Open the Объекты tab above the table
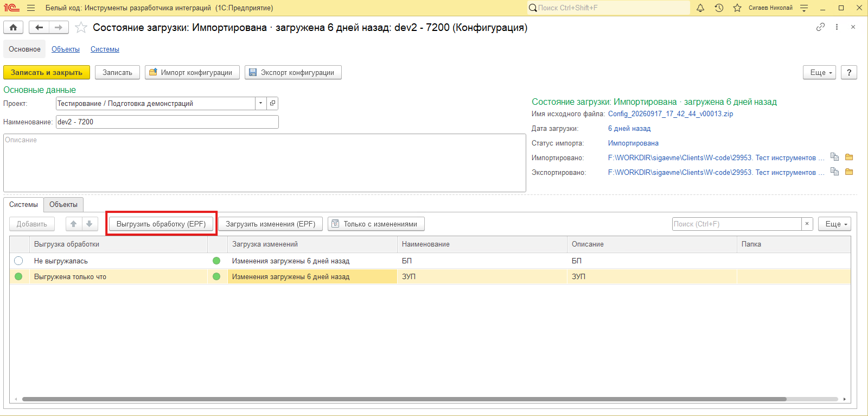Image resolution: width=868 pixels, height=416 pixels. click(x=63, y=204)
